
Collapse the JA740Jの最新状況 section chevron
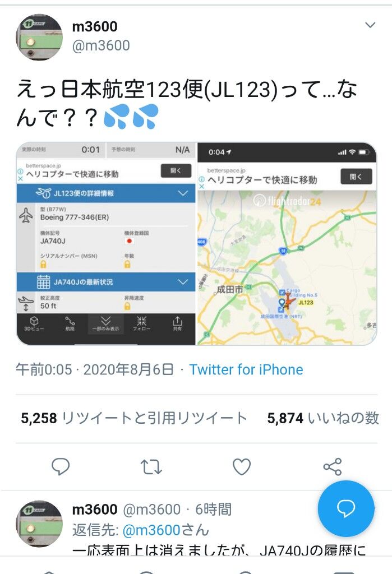click(183, 282)
